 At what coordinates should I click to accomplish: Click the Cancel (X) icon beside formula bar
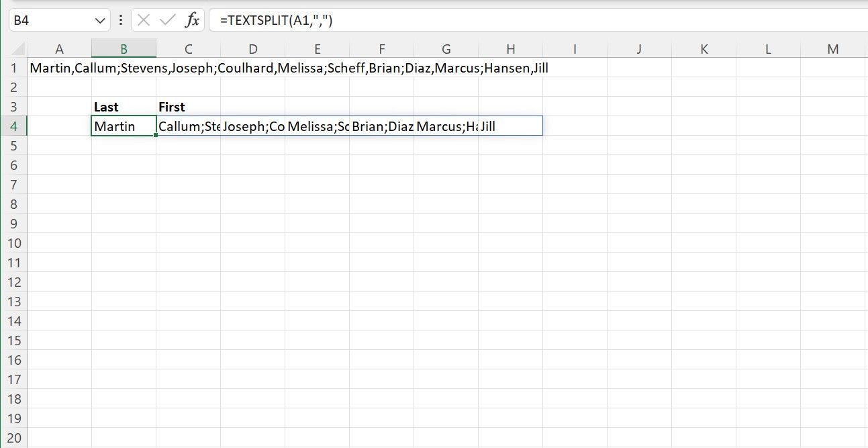click(x=144, y=19)
